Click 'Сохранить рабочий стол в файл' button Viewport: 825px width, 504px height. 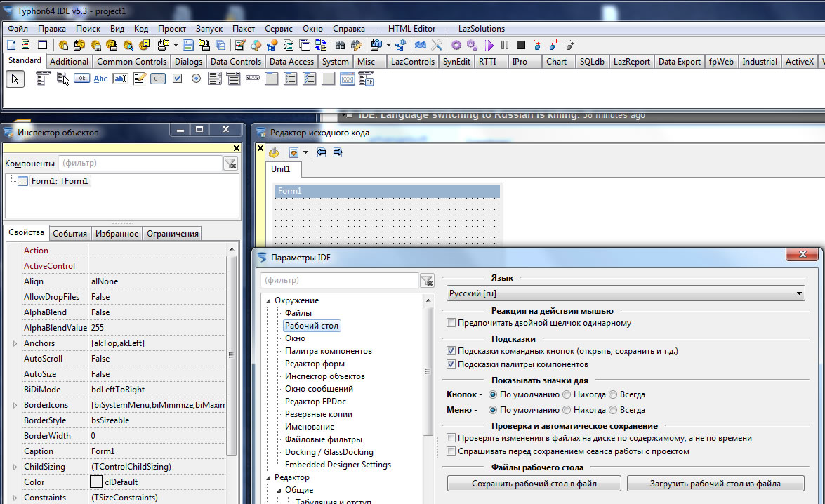click(534, 484)
